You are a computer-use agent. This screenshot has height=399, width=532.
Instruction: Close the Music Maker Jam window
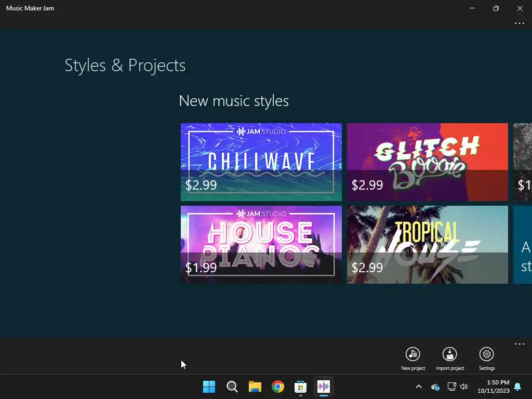520,8
